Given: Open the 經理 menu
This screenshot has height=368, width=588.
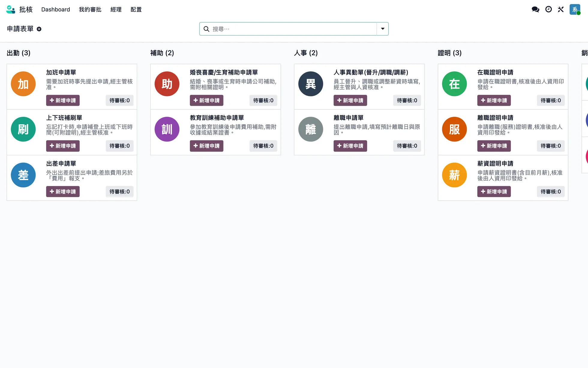Looking at the screenshot, I should pos(116,9).
